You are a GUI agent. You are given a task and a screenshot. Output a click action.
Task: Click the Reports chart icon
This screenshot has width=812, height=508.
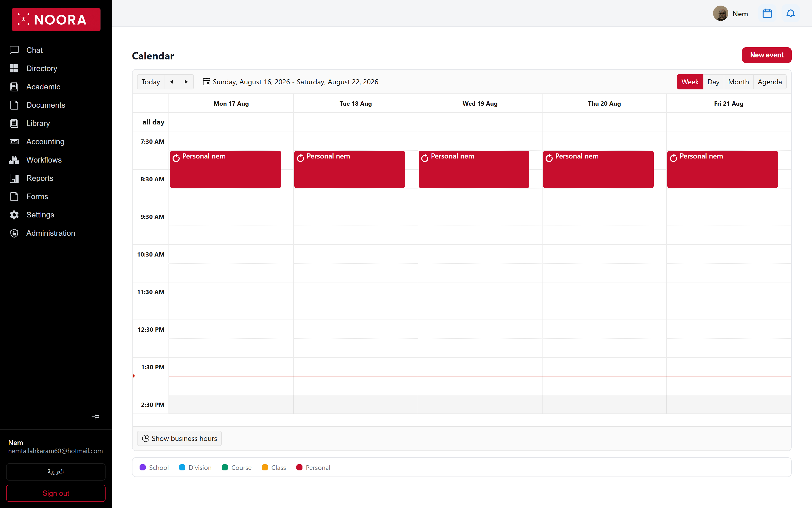(x=14, y=178)
